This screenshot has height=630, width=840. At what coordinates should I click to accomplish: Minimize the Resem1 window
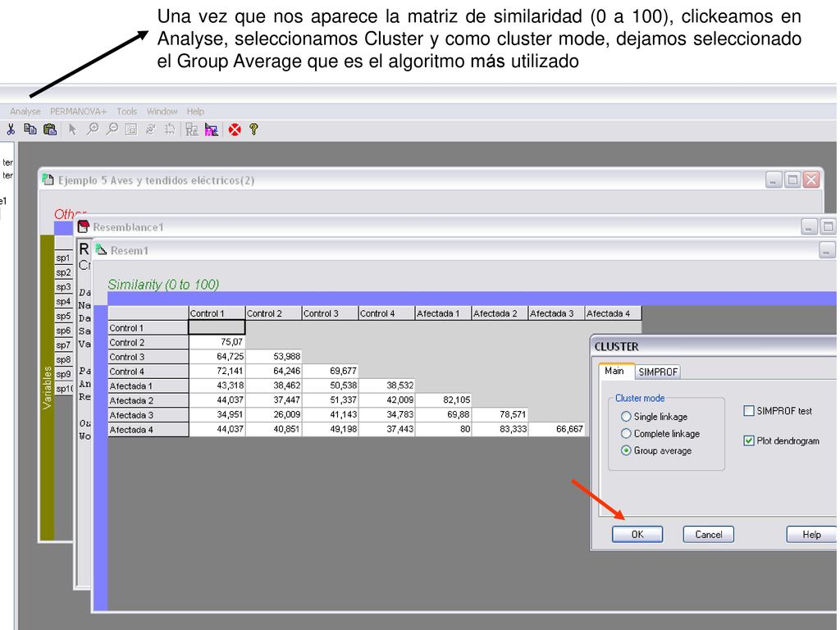(827, 249)
